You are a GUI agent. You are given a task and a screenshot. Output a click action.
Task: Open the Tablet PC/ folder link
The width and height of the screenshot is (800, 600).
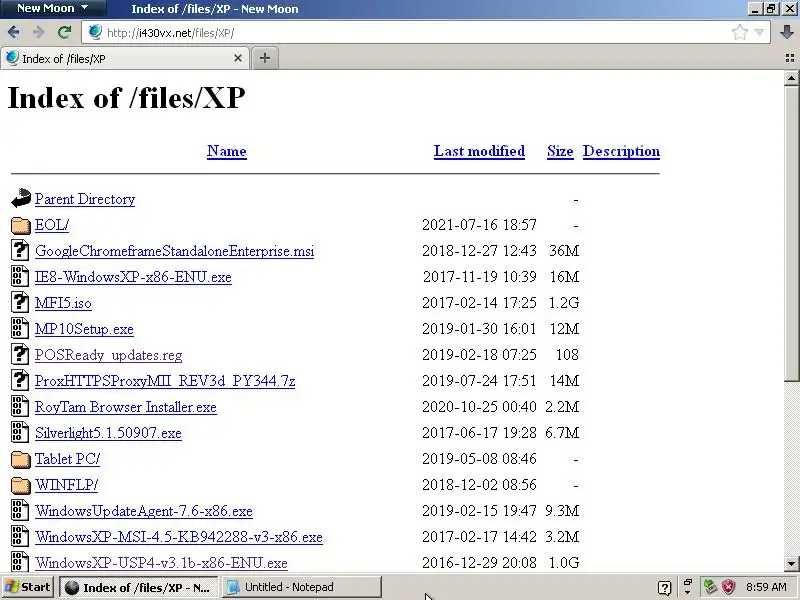tap(67, 459)
